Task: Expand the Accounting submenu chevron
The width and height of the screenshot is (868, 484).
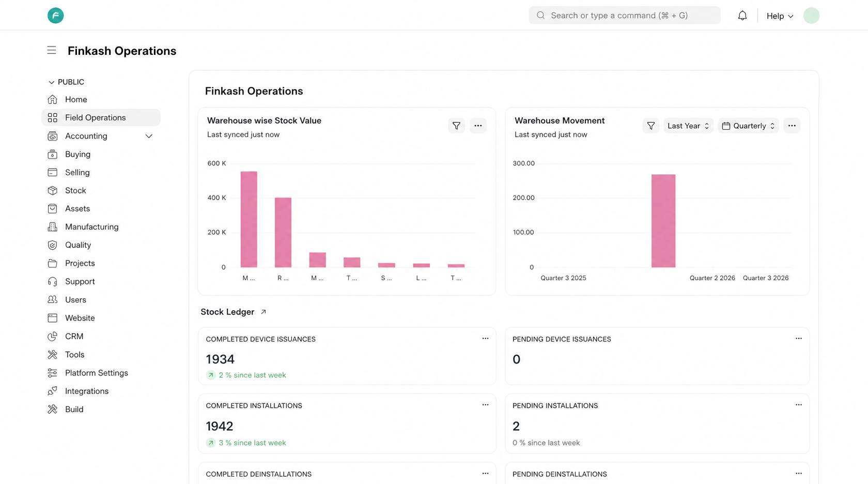Action: pos(149,136)
